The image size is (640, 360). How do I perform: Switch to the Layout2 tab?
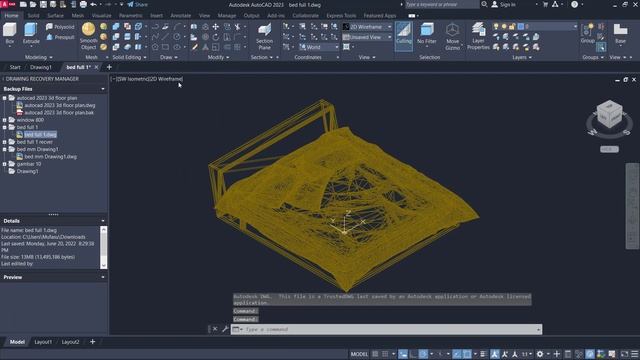coord(70,342)
